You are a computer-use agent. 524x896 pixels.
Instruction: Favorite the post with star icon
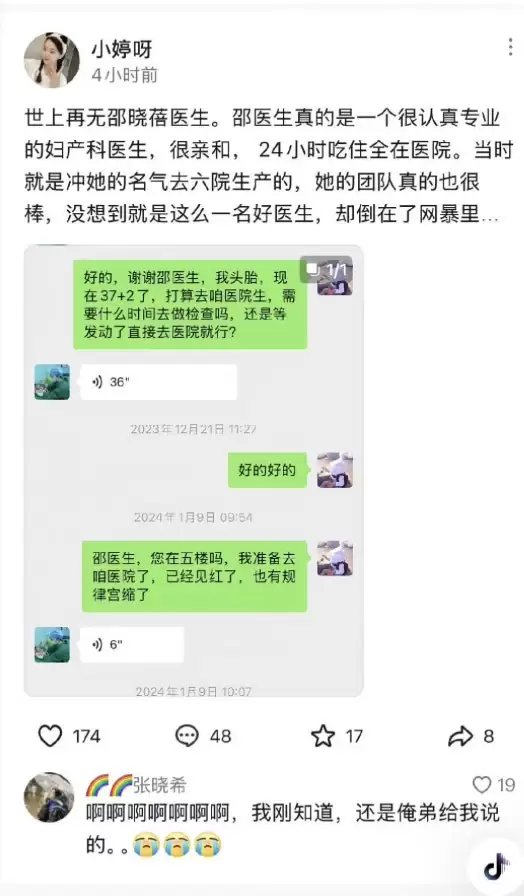[x=323, y=736]
